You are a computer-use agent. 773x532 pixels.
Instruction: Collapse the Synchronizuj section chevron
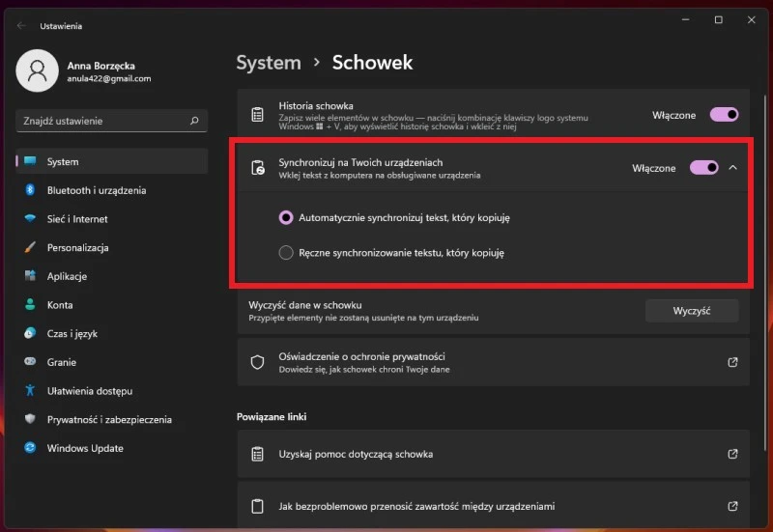[x=732, y=167]
